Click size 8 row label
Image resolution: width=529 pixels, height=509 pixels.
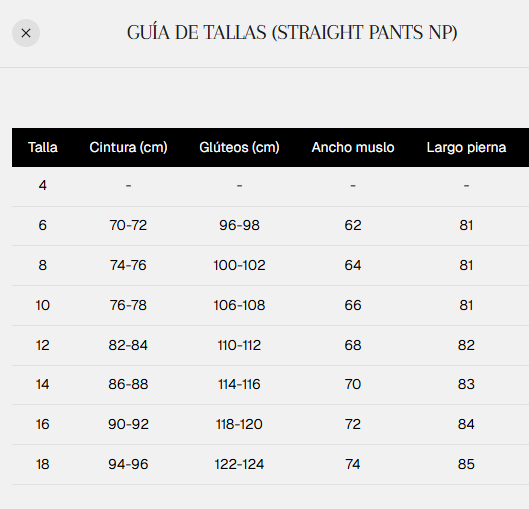point(43,265)
